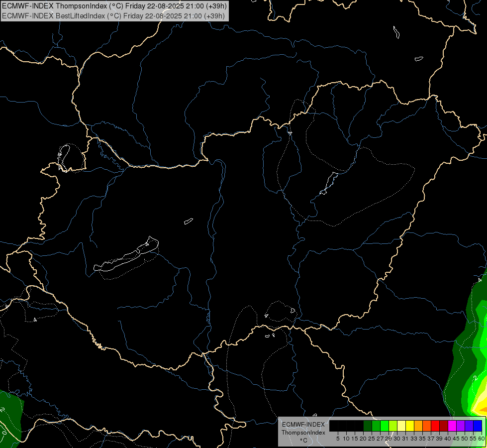Select the bright green 27–29 legend swatch
This screenshot has height=448, width=487.
(385, 426)
